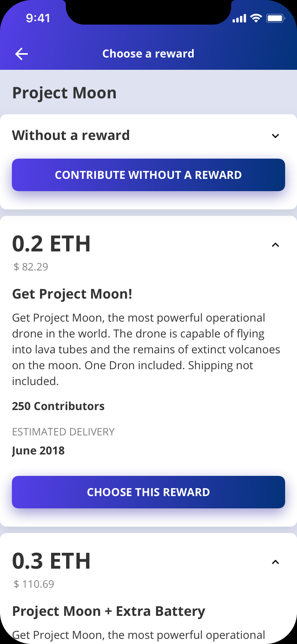Open the 'Get Project Moon!' reward title
297x644 pixels.
click(72, 294)
